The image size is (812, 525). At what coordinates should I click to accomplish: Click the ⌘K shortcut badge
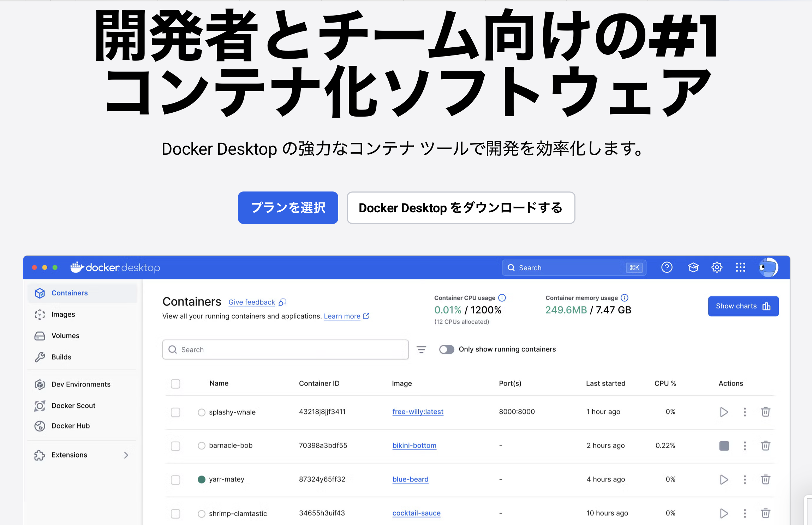coord(634,268)
